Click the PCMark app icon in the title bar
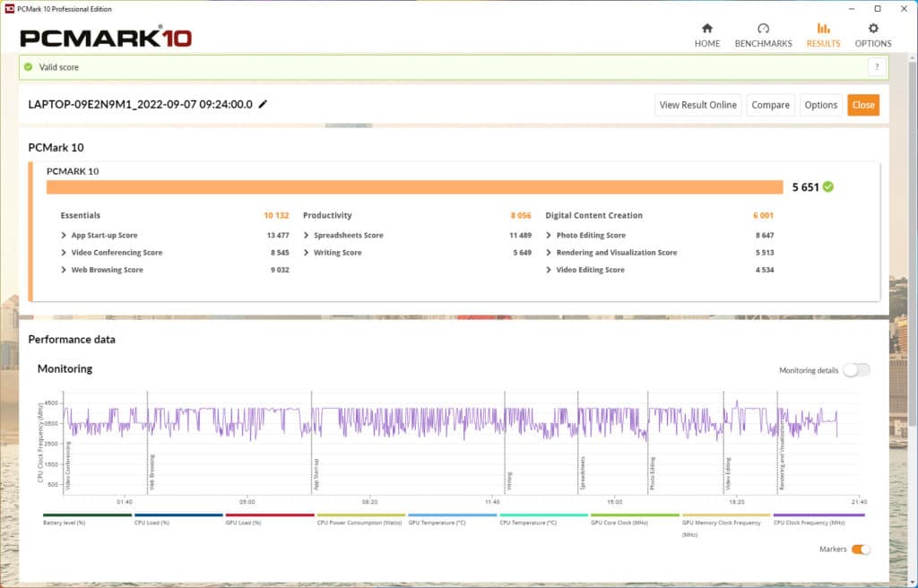 coord(9,9)
